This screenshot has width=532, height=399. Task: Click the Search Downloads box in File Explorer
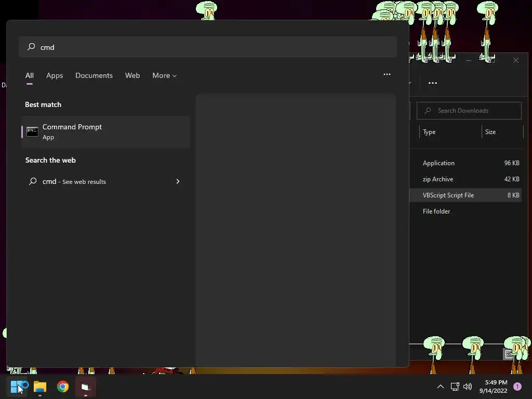(469, 111)
